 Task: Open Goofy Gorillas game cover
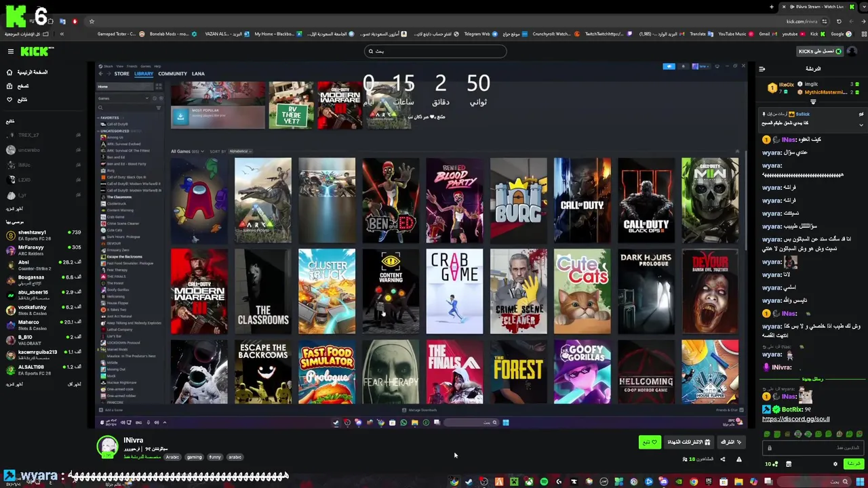click(583, 372)
